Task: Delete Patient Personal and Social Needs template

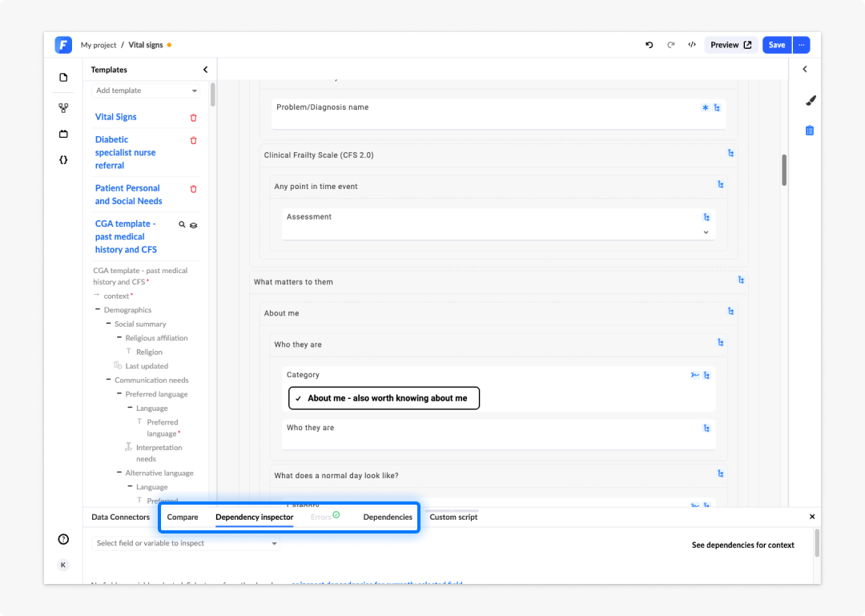Action: click(x=193, y=189)
